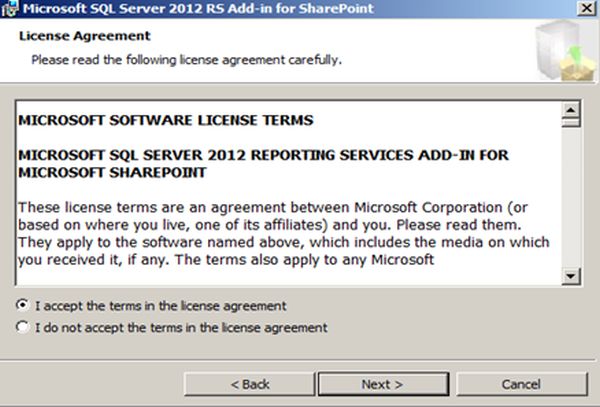Click 'Please read the following license agreement carefully'
The width and height of the screenshot is (600, 407).
[186, 60]
